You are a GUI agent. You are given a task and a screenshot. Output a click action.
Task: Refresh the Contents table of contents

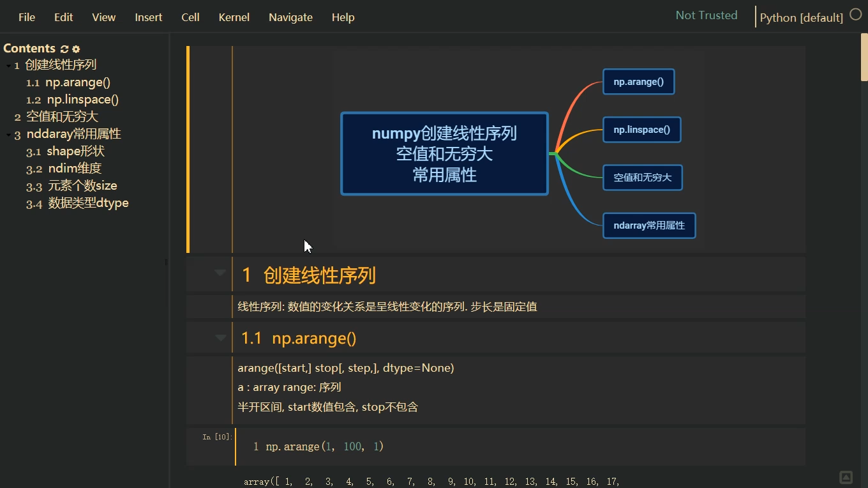(x=64, y=49)
